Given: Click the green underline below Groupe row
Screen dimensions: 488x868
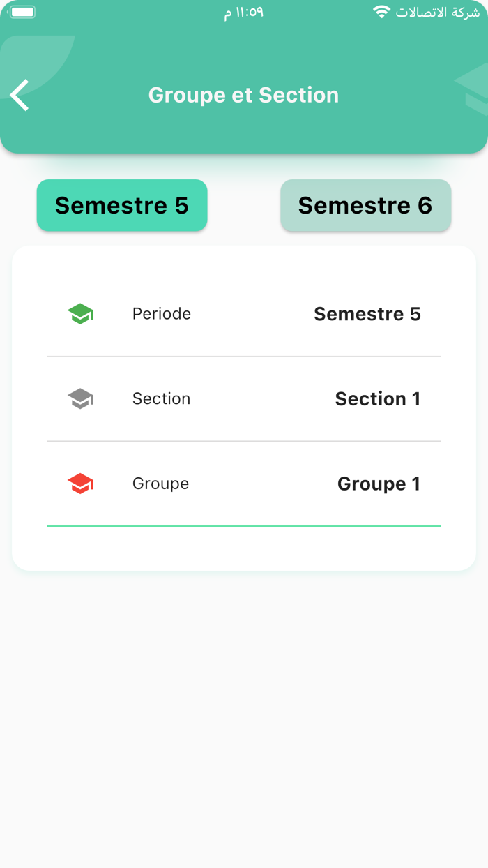Looking at the screenshot, I should click(244, 525).
